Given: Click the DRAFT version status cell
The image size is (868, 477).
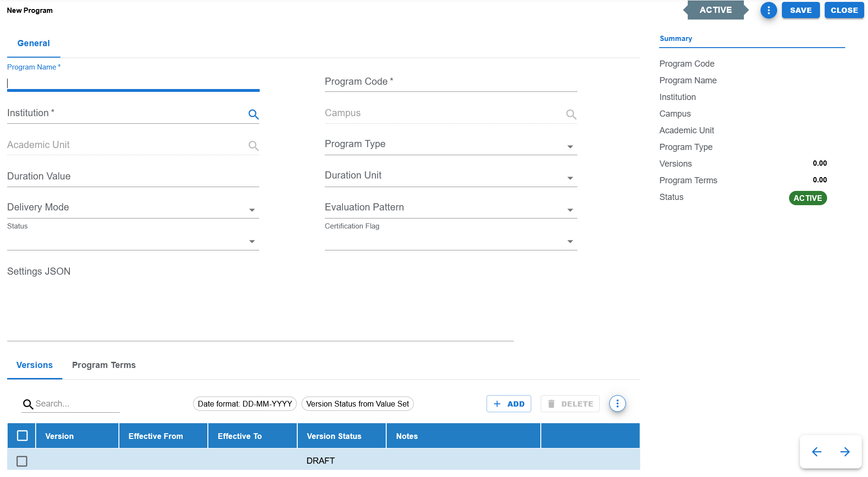Looking at the screenshot, I should click(x=341, y=460).
